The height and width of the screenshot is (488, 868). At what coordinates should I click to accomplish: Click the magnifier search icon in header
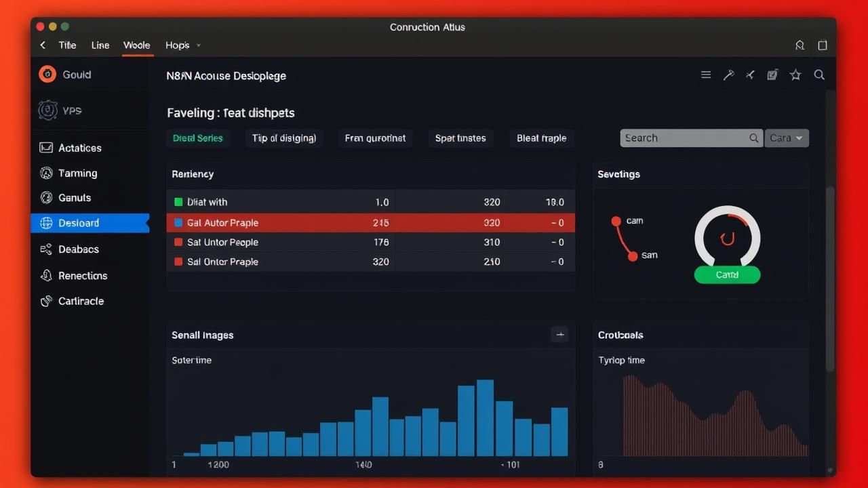point(819,75)
